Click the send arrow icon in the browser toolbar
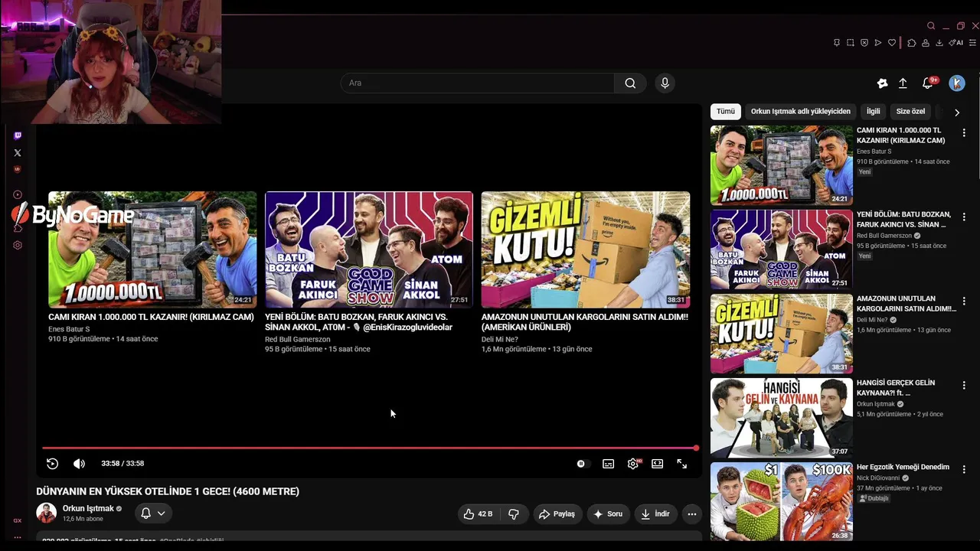The image size is (980, 551). pos(878,43)
